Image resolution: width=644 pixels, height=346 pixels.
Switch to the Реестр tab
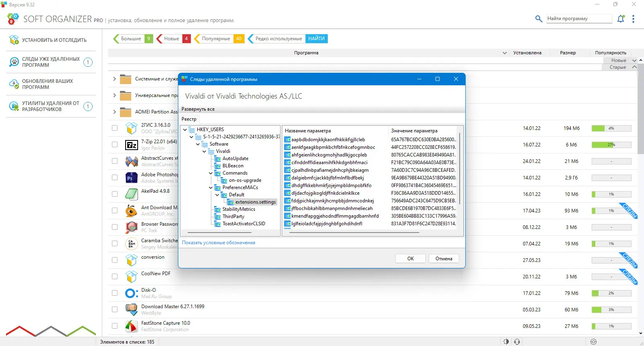tap(189, 119)
